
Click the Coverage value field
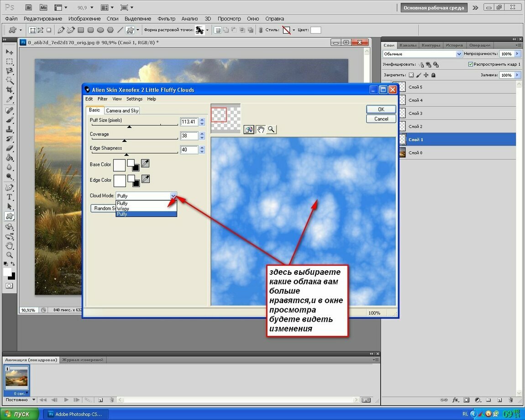(189, 136)
